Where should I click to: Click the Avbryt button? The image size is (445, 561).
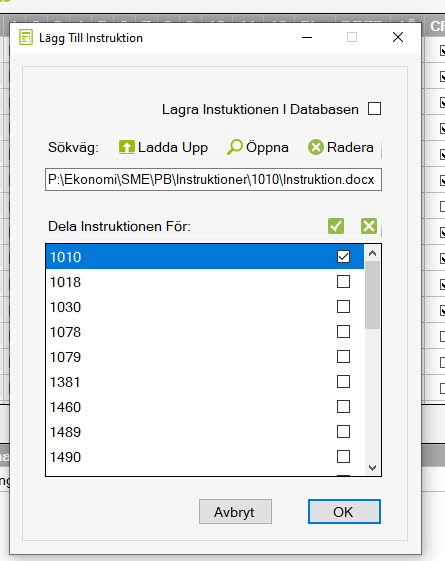(235, 512)
